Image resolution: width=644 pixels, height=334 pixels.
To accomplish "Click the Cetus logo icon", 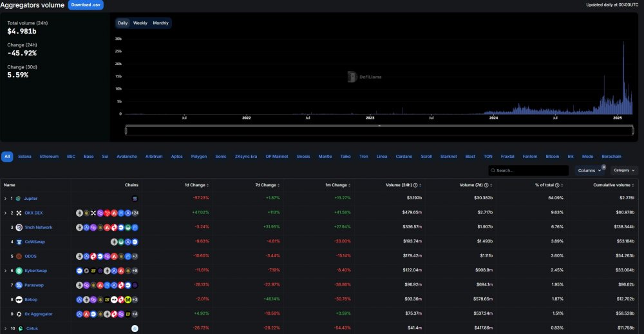I will [x=21, y=329].
